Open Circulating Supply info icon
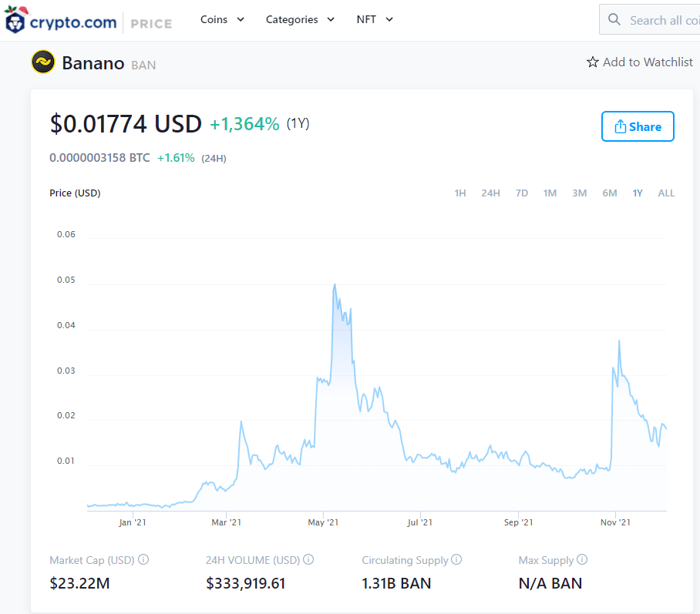The image size is (700, 614). (x=456, y=559)
